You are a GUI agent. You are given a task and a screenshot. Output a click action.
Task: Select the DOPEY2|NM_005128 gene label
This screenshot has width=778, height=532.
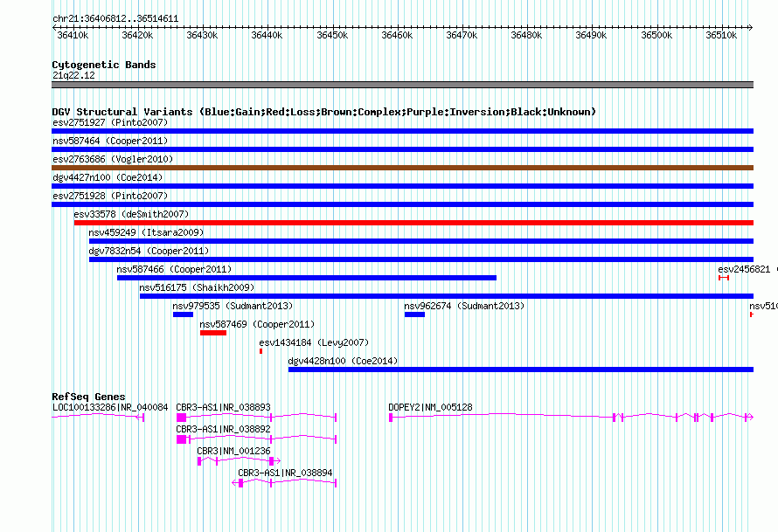pyautogui.click(x=431, y=408)
